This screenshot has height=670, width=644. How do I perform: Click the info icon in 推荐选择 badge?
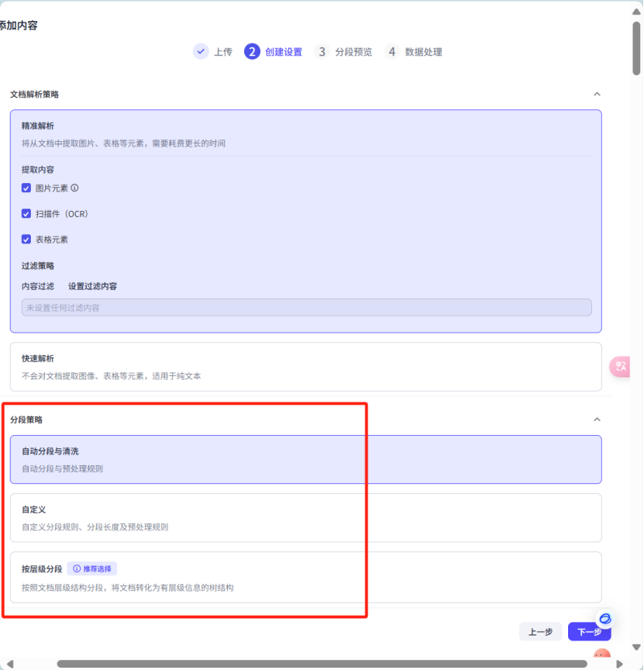[77, 568]
